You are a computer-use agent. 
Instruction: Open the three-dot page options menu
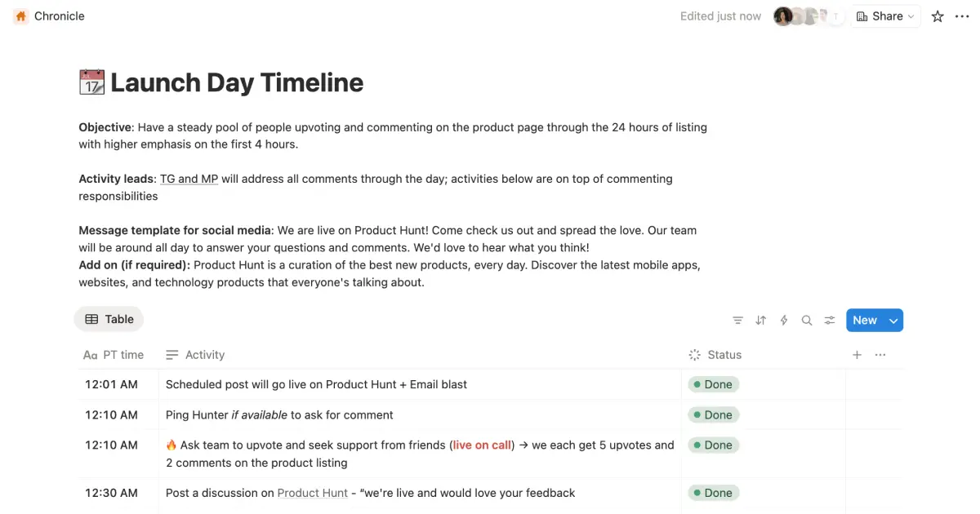[962, 16]
